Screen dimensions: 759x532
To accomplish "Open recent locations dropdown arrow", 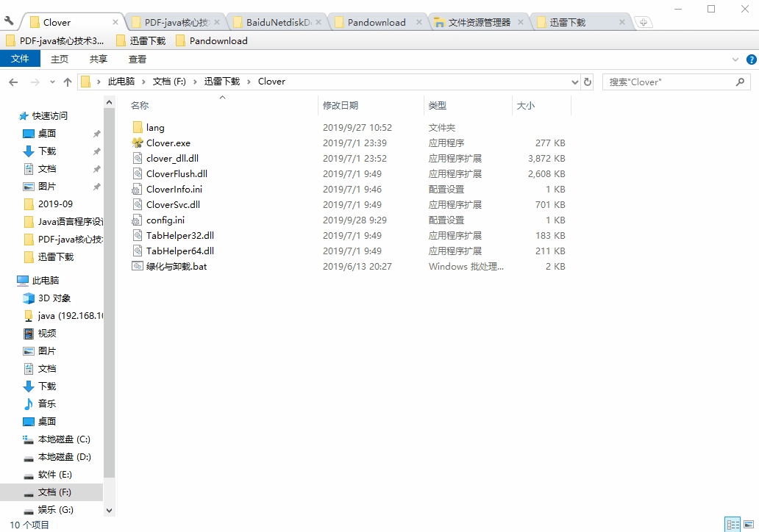I will tap(52, 82).
